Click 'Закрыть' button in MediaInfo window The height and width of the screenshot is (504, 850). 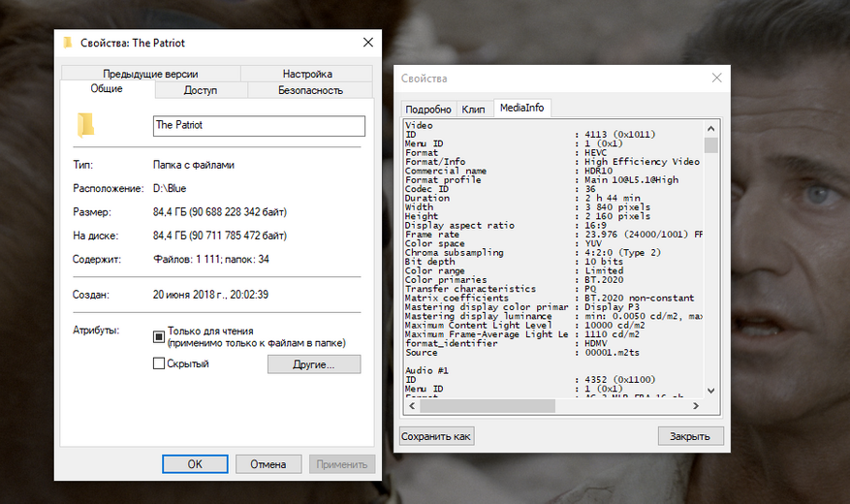(x=690, y=436)
